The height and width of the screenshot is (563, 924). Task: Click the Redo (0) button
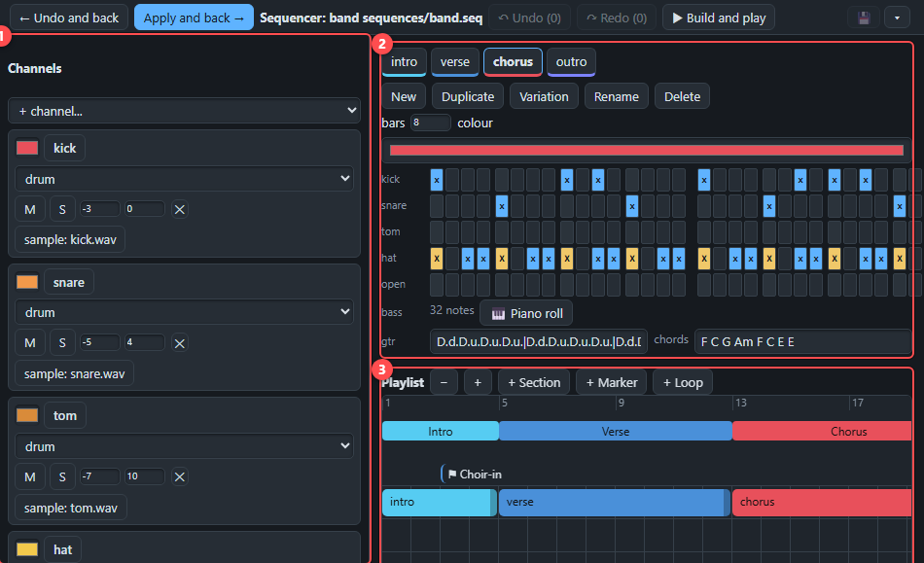pyautogui.click(x=617, y=18)
